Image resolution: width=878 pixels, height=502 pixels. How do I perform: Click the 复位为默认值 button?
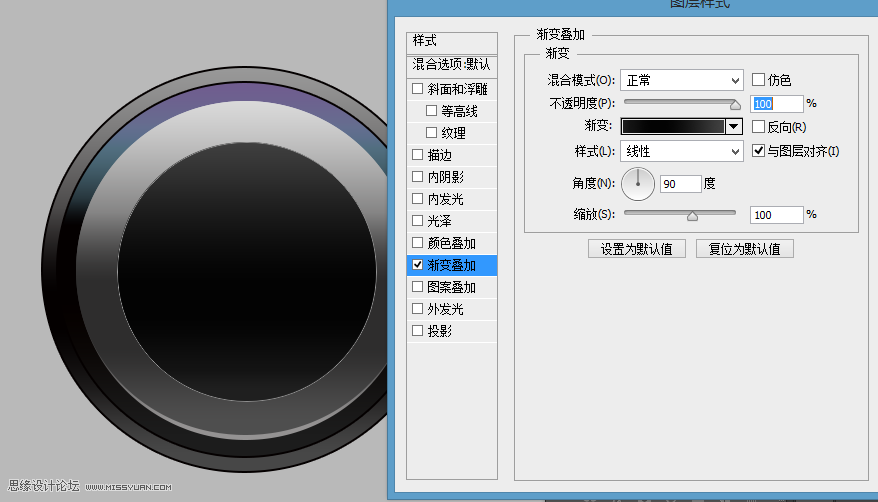click(x=745, y=249)
